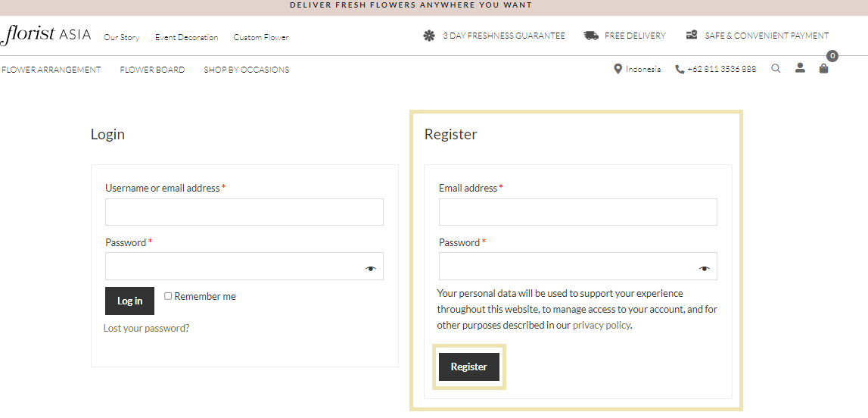
Task: Follow the Lost your password link
Action: click(146, 328)
